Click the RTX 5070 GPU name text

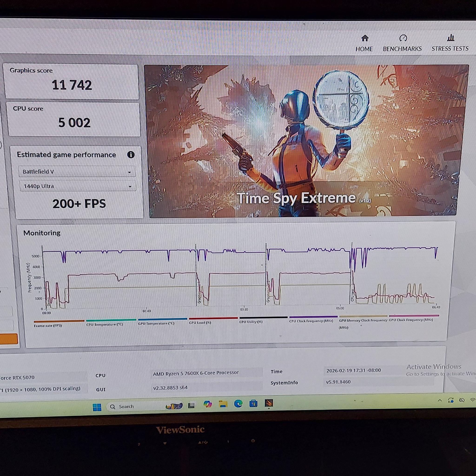(x=17, y=378)
